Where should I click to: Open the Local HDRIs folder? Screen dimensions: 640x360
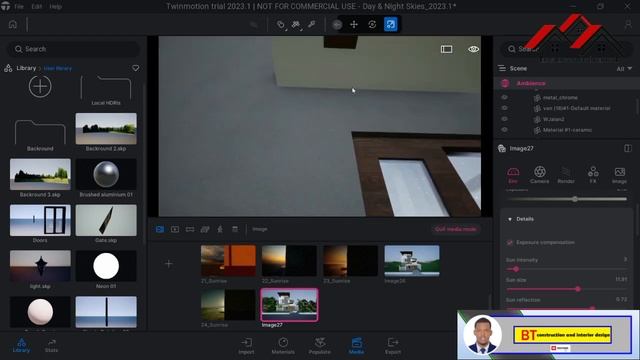click(106, 90)
